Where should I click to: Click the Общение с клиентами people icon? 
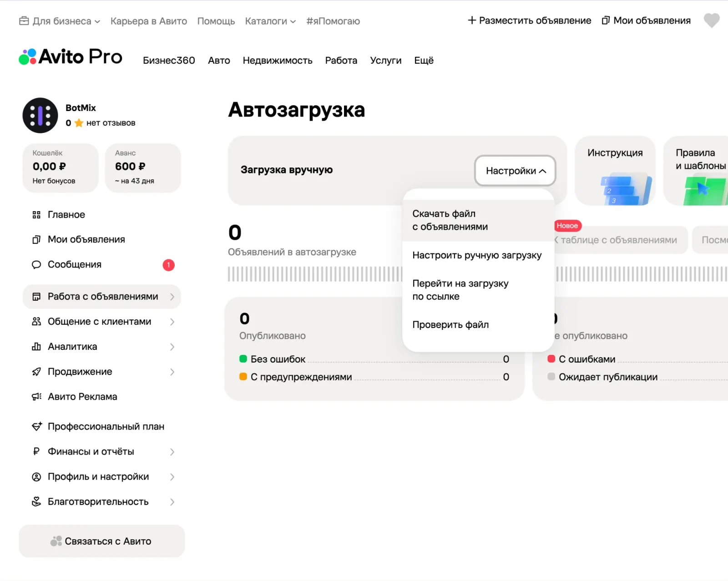pyautogui.click(x=36, y=322)
